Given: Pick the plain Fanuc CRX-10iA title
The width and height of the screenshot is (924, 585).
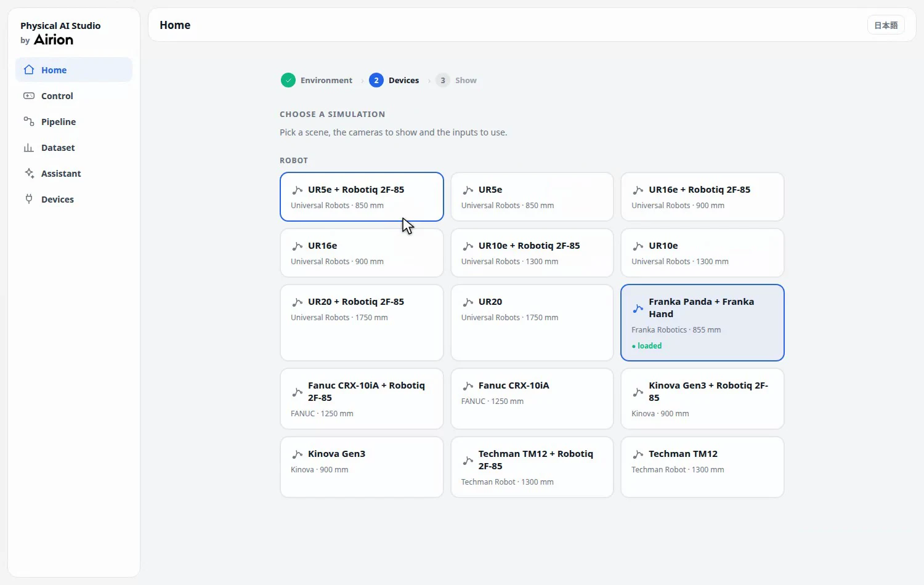Looking at the screenshot, I should [x=514, y=385].
